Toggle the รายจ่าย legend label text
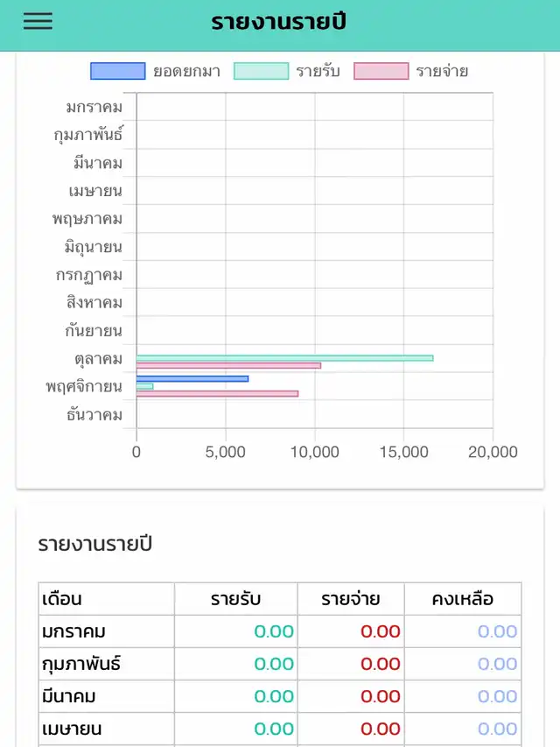 [x=442, y=72]
